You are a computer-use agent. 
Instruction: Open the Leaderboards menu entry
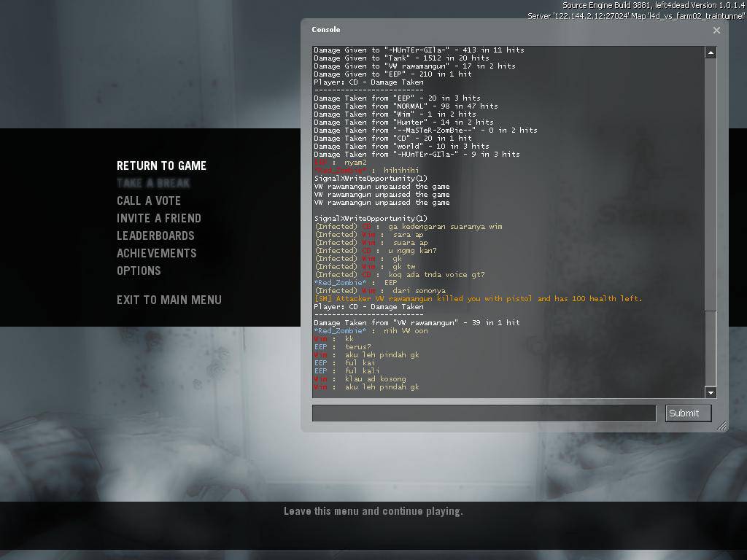point(155,236)
